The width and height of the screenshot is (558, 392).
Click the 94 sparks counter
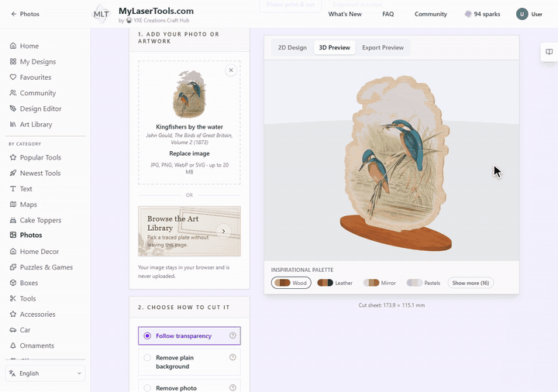tap(482, 14)
